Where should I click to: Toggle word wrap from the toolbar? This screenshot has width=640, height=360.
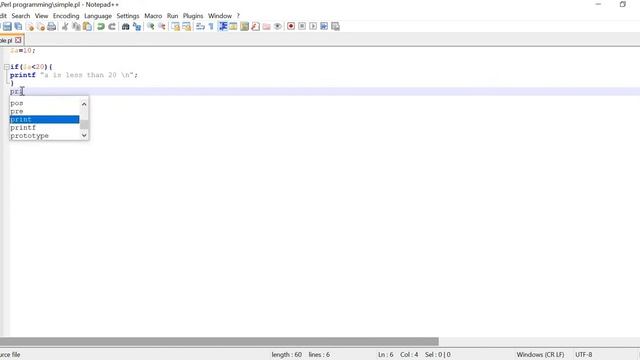pos(200,27)
